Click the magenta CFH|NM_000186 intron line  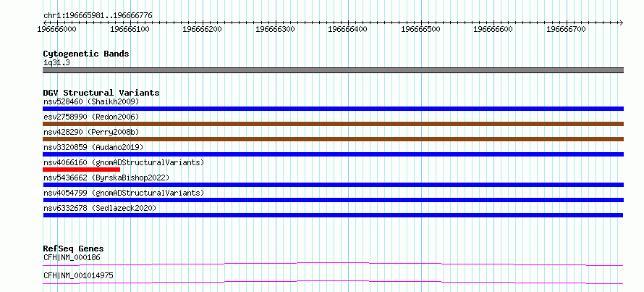333,264
